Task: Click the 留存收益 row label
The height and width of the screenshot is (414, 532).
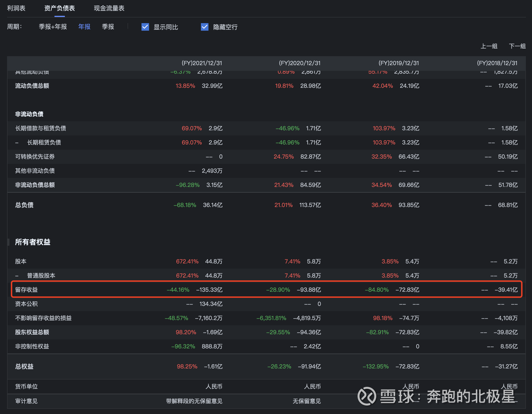Action: coord(26,290)
